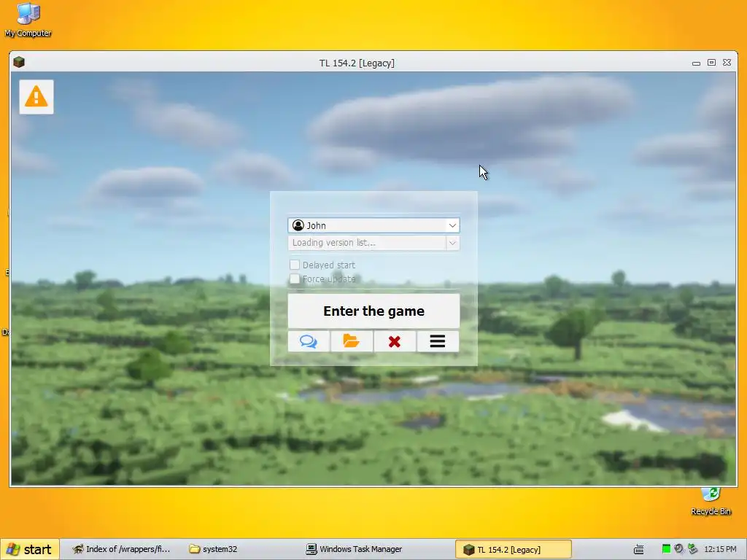
Task: Click TL 154.2 [Legacy] taskbar button
Action: click(514, 549)
